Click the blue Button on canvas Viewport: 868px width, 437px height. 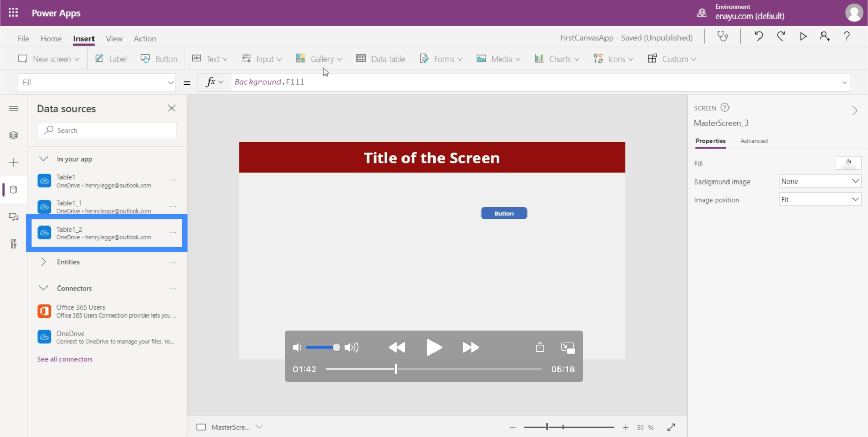(x=504, y=213)
